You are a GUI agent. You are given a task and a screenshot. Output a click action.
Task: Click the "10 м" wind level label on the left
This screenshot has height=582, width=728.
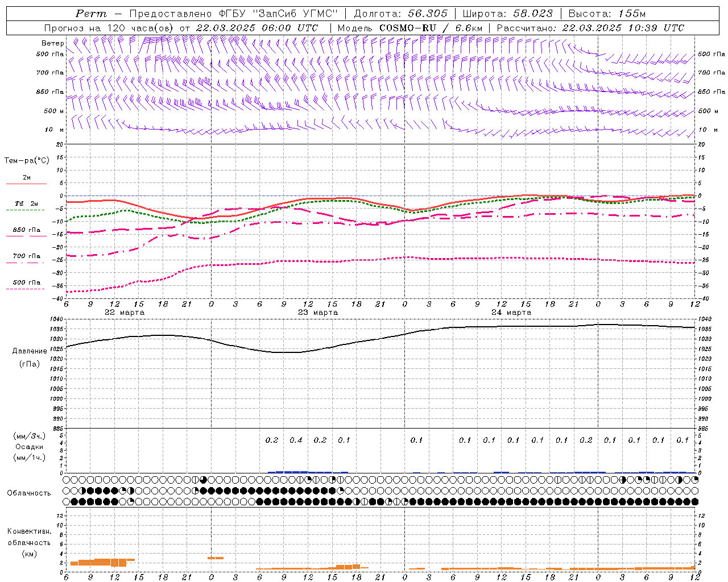(x=55, y=130)
